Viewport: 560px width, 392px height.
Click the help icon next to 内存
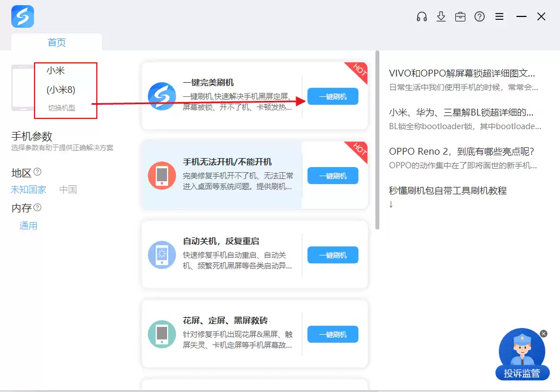37,207
